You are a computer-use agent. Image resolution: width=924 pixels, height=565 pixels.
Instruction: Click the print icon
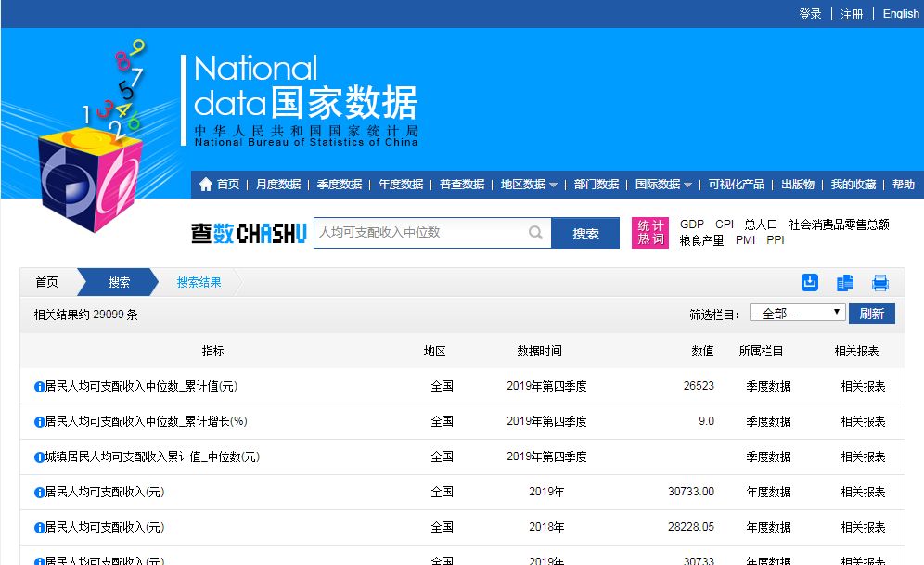[879, 282]
